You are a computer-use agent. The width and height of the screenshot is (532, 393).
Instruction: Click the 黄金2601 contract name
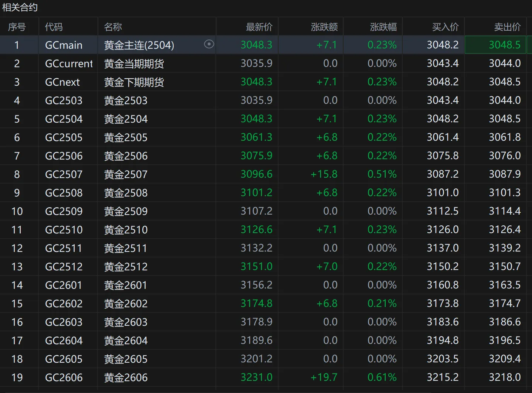126,285
